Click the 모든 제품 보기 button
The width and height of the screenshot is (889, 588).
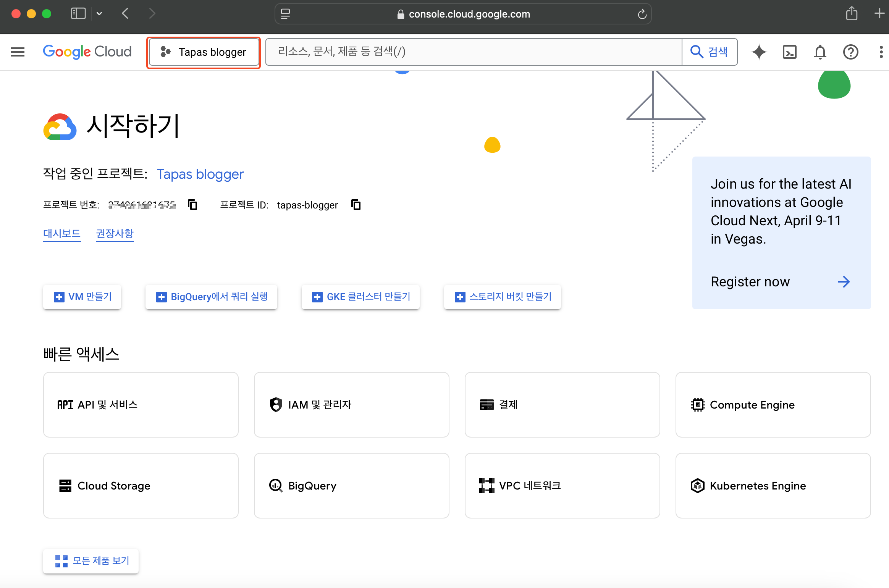point(91,561)
